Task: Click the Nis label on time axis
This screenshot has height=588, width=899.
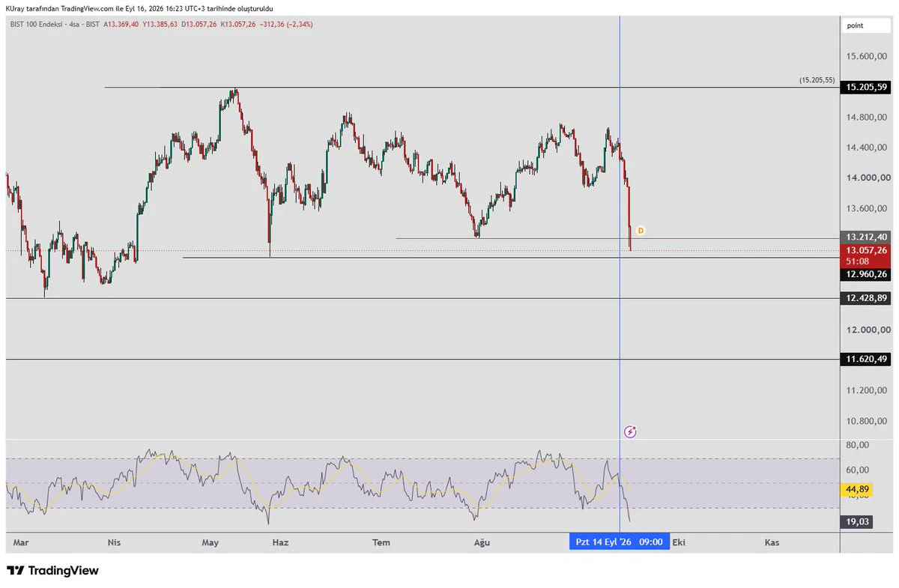Action: coord(114,542)
